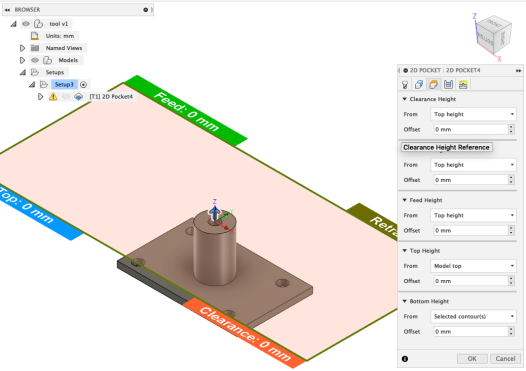Collapse the Browser panel using its arrows
This screenshot has width=526, height=371.
coord(7,10)
